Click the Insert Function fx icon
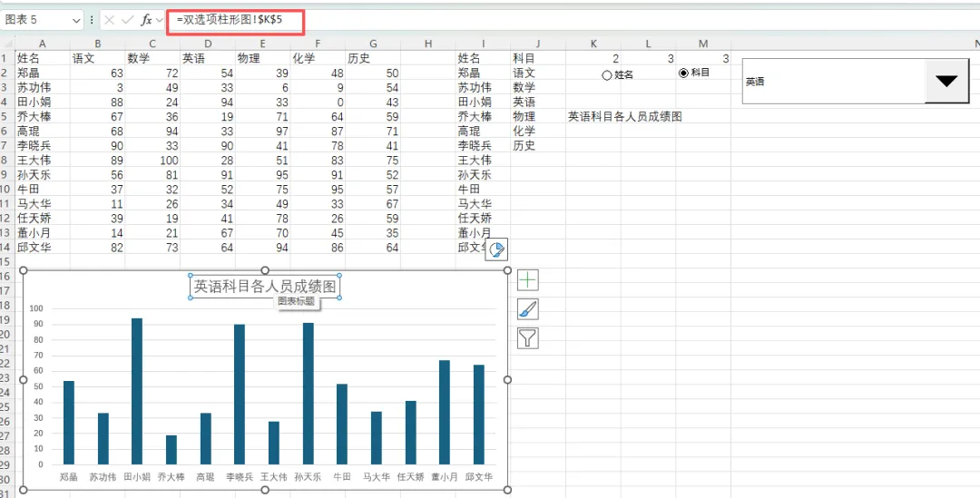980x498 pixels. pyautogui.click(x=146, y=20)
